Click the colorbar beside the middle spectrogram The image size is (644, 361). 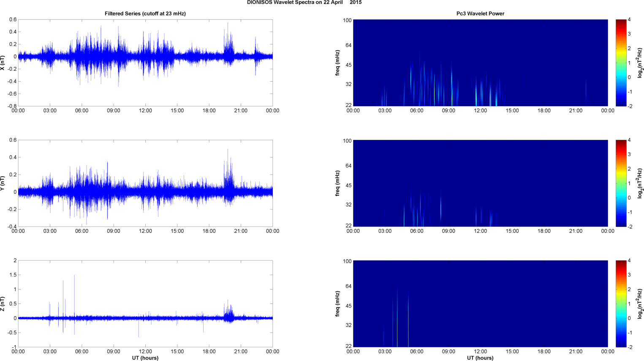coord(621,183)
